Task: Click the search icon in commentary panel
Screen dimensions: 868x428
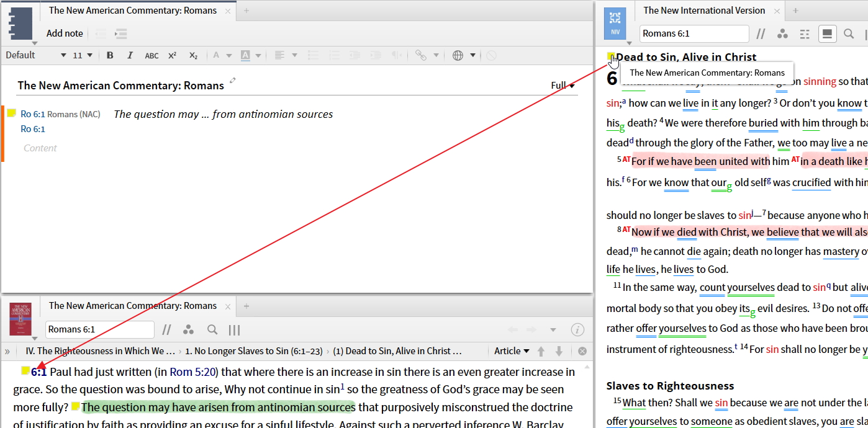Action: click(212, 330)
